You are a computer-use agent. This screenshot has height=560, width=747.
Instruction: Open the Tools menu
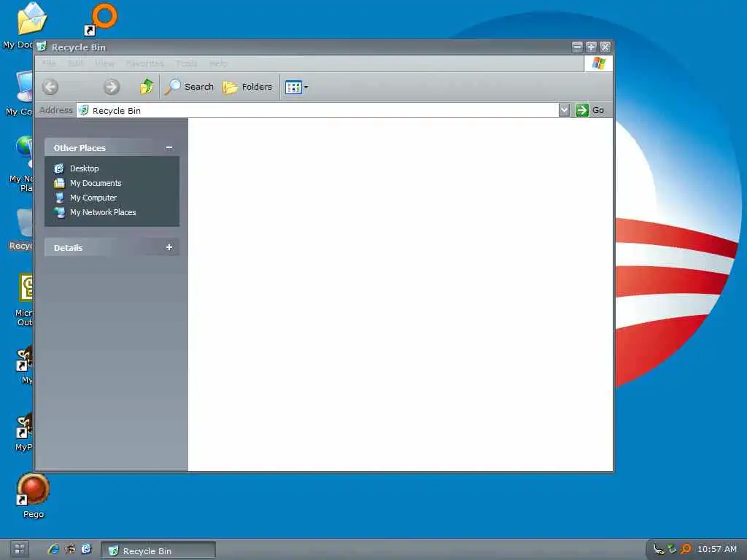point(186,63)
